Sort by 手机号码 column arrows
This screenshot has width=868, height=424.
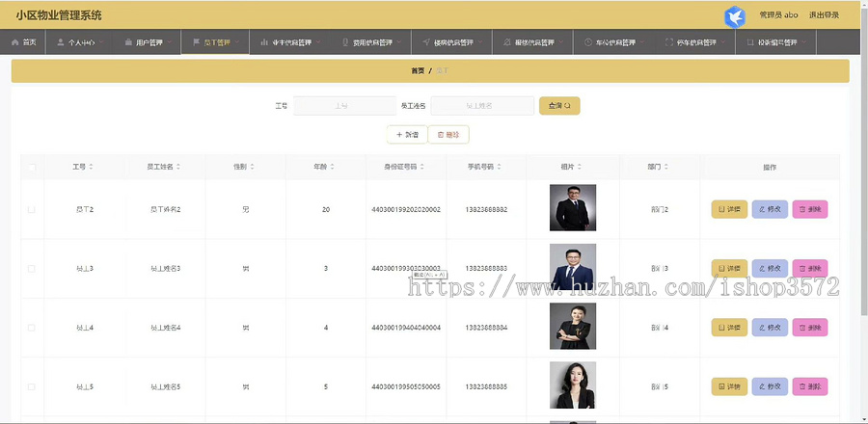pyautogui.click(x=499, y=167)
